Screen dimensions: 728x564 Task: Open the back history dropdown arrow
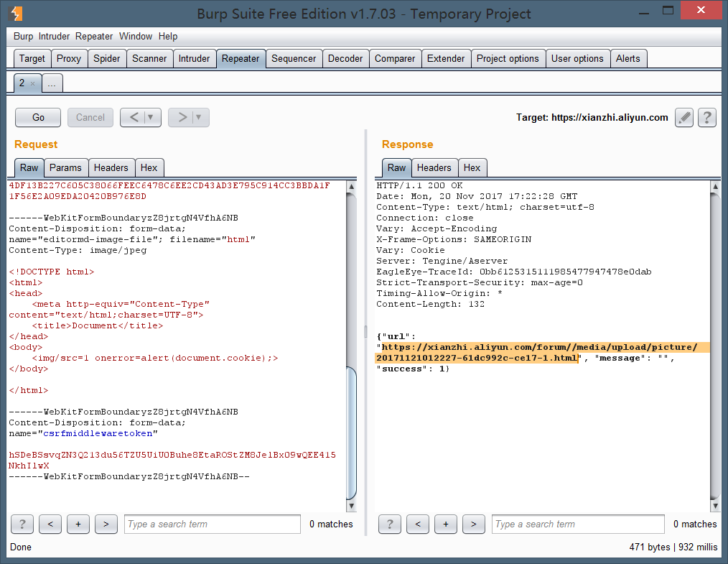(x=151, y=118)
